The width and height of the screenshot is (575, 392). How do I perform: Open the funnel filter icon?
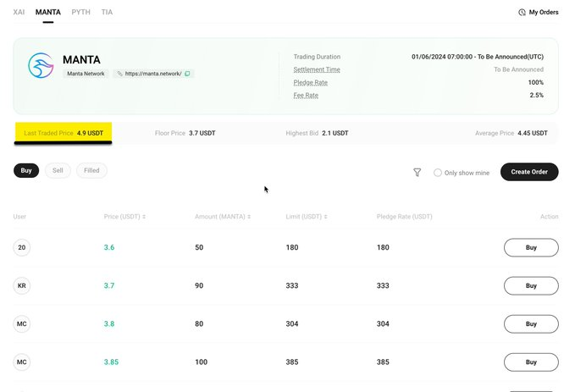[417, 173]
